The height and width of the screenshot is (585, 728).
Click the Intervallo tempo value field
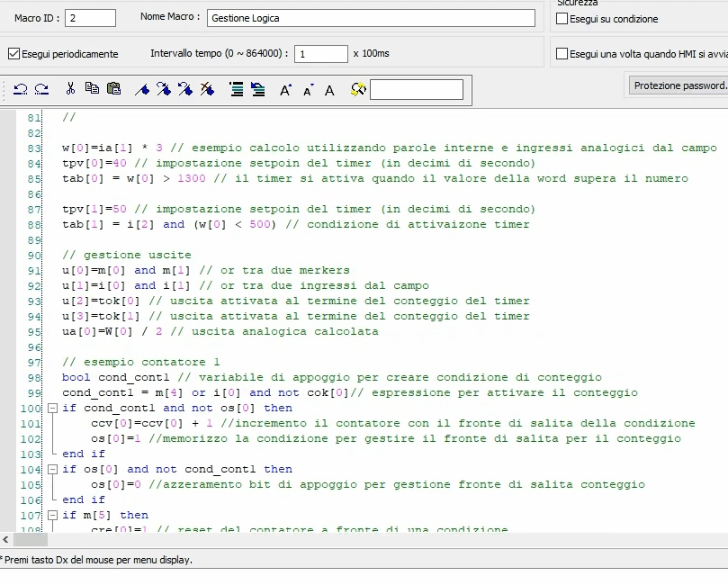coord(321,54)
